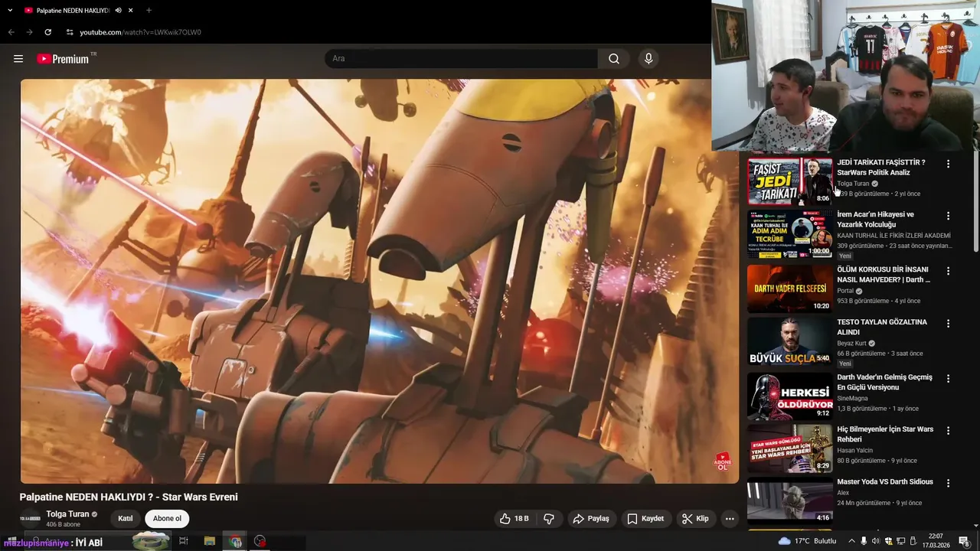
Task: Go back in browser history
Action: point(11,32)
